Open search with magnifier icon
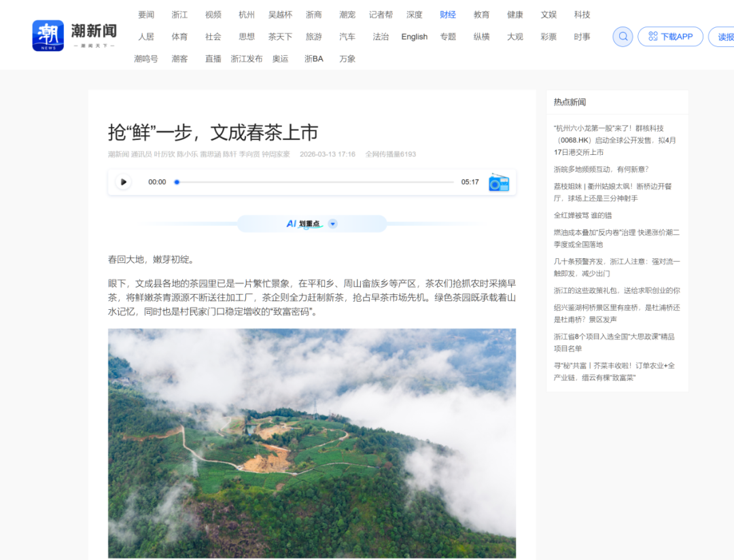 pos(623,37)
